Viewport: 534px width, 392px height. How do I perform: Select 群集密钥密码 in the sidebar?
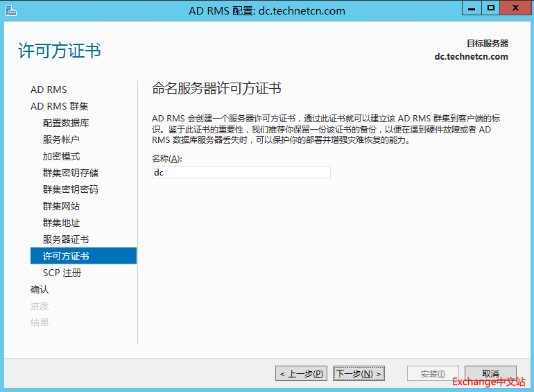[x=70, y=189]
